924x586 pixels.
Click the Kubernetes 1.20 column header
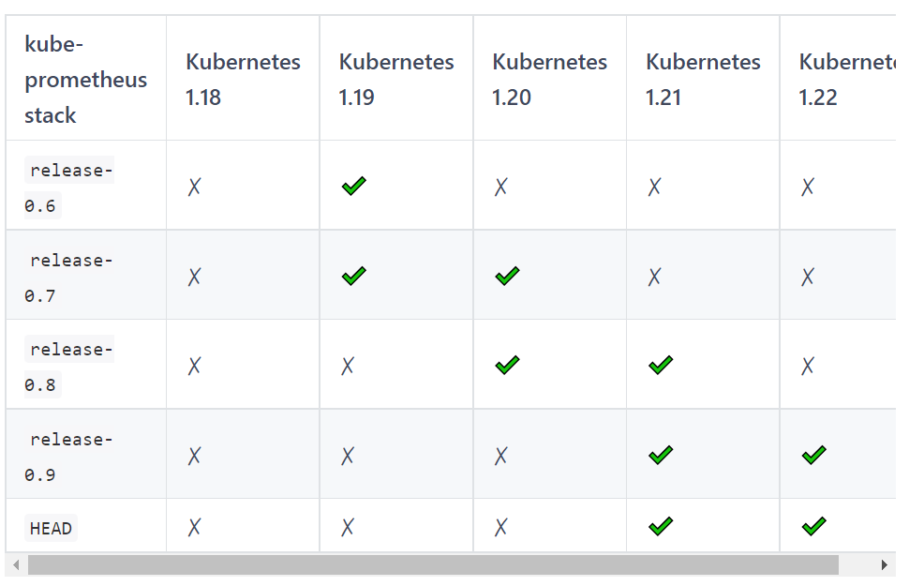(x=549, y=78)
